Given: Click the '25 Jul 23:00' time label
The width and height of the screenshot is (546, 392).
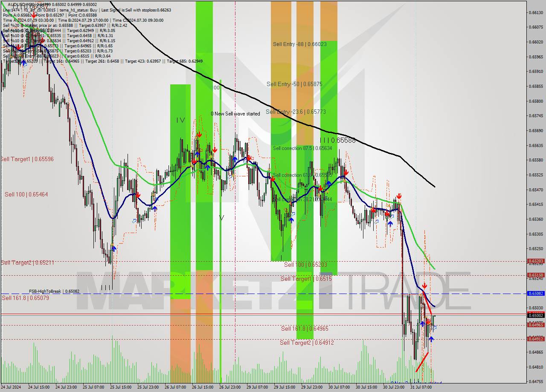Looking at the screenshot, I should (148, 387).
